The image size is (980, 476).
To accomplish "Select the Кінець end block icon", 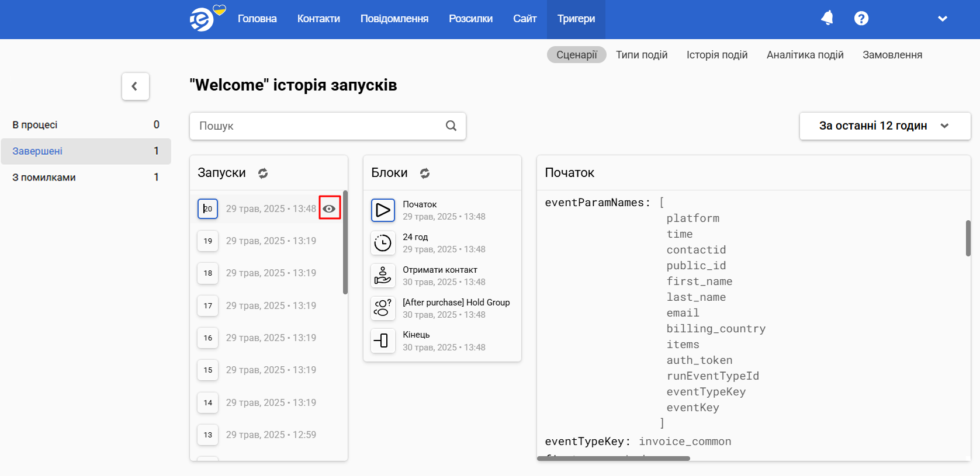I will [383, 340].
